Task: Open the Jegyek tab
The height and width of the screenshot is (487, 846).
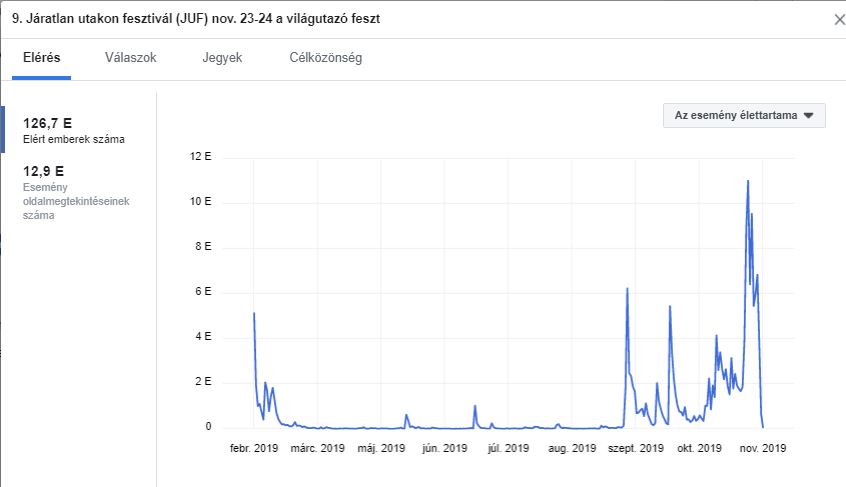Action: (x=222, y=58)
